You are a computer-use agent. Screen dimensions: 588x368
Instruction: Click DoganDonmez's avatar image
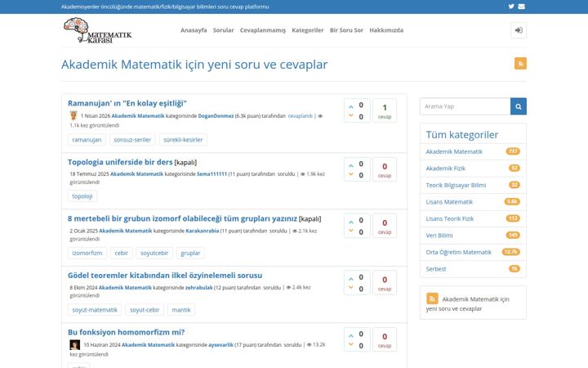pyautogui.click(x=73, y=115)
